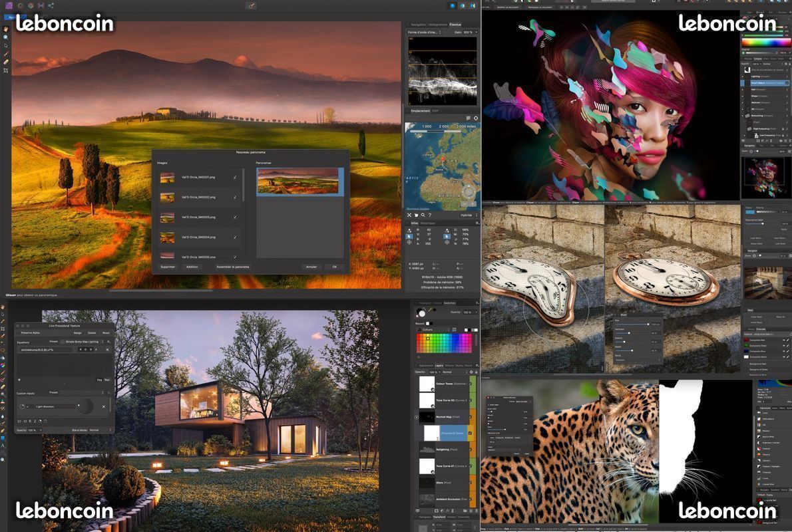Screen dimensions: 792x532
Task: Remove the Light direction input with its X
Action: (104, 406)
